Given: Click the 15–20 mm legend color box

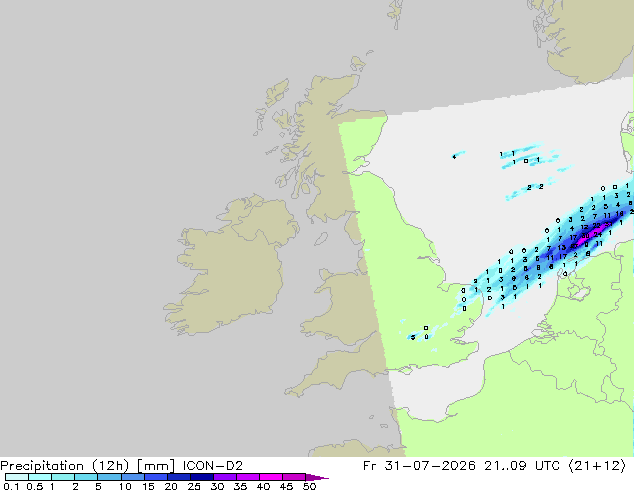Looking at the screenshot, I should (155, 477).
